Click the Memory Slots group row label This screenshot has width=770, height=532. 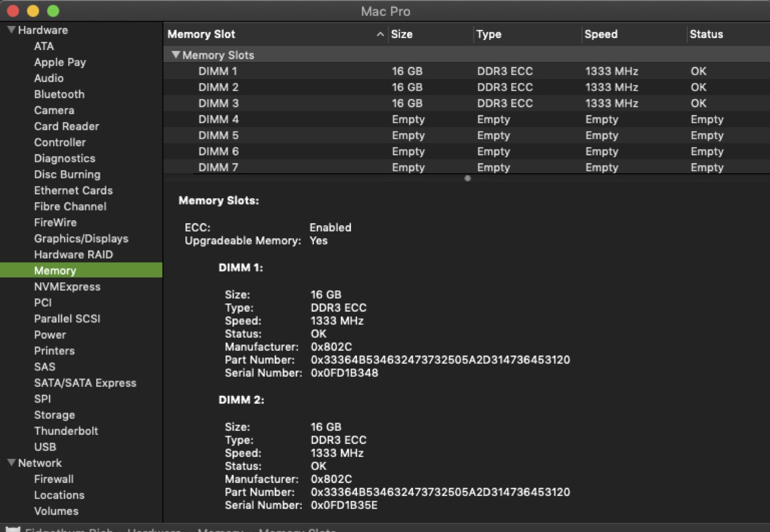coord(218,55)
